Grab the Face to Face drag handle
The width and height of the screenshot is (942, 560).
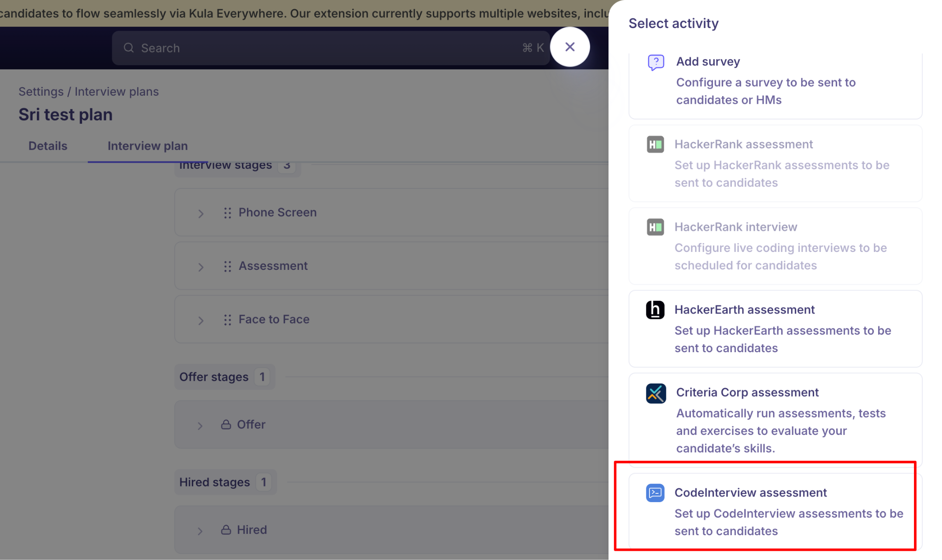coord(227,320)
